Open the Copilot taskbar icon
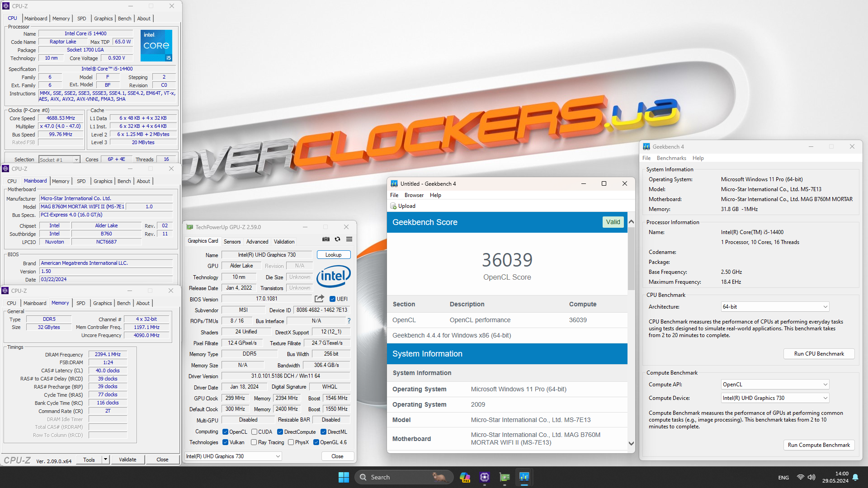The width and height of the screenshot is (868, 488). (464, 477)
